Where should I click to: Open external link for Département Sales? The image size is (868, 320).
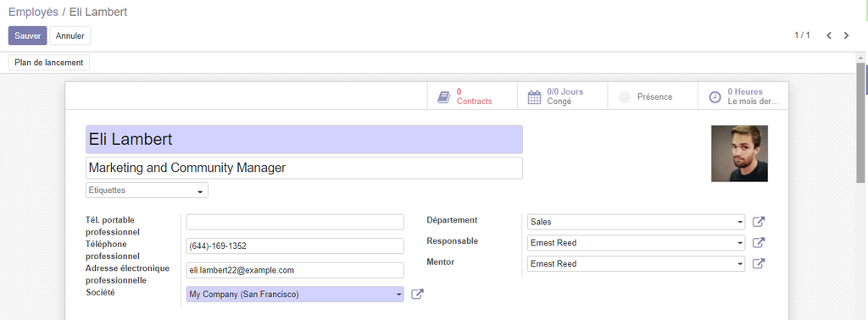coord(759,222)
